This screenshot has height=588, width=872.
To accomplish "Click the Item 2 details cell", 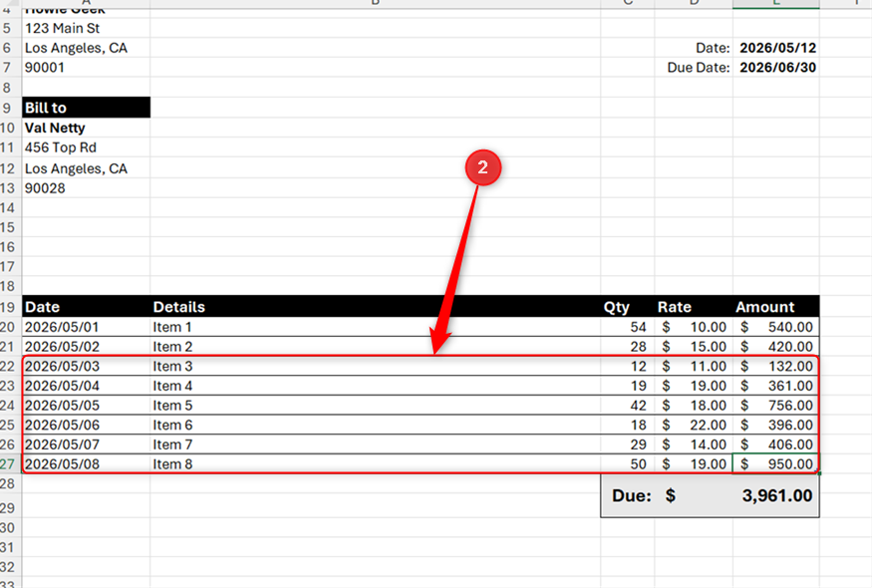I will (x=376, y=346).
